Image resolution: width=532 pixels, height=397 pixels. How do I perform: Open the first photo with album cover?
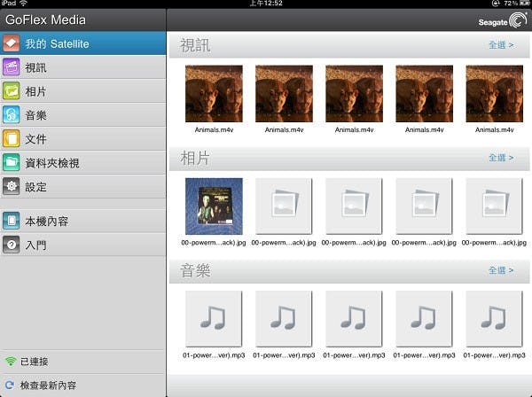click(x=213, y=206)
